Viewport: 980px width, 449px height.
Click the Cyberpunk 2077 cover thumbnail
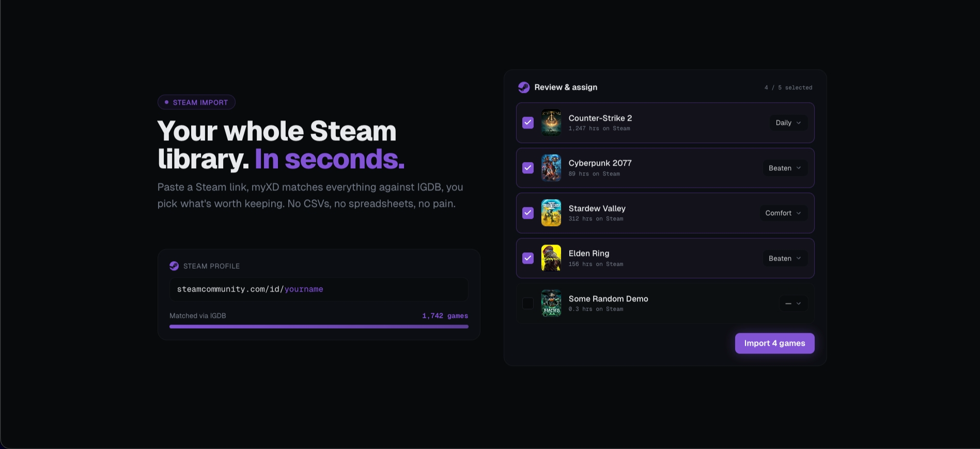tap(551, 168)
